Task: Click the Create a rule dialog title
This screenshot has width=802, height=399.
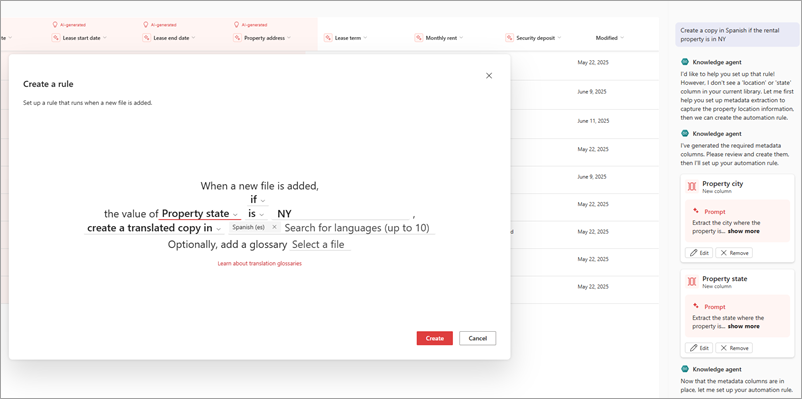Action: click(48, 84)
